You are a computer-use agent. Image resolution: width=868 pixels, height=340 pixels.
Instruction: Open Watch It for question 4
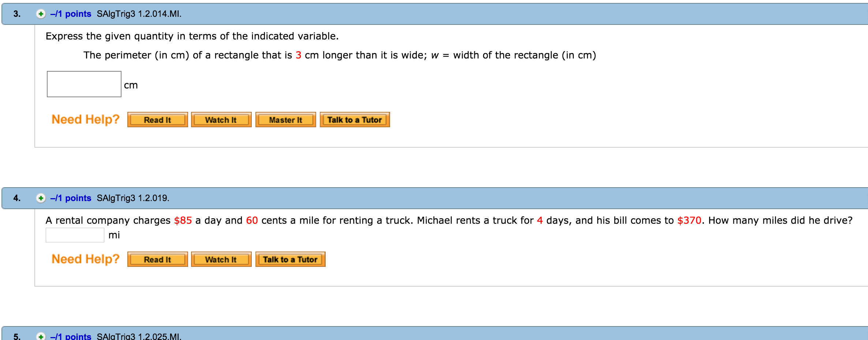[221, 259]
